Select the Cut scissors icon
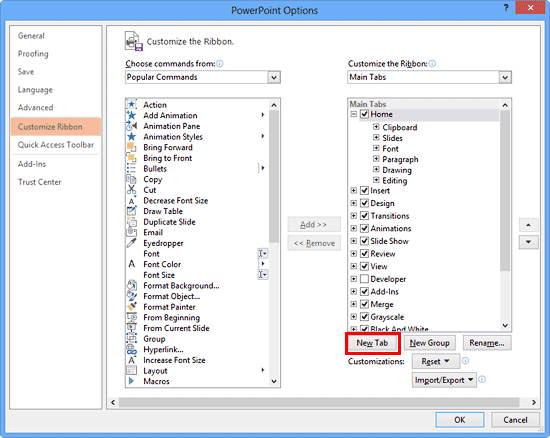This screenshot has width=550, height=438. click(132, 190)
